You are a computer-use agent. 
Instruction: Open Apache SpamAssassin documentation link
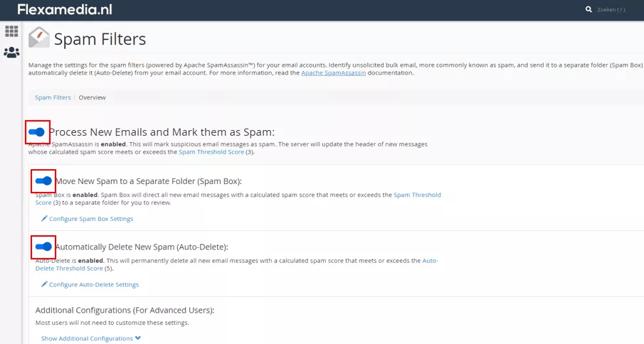(x=334, y=73)
